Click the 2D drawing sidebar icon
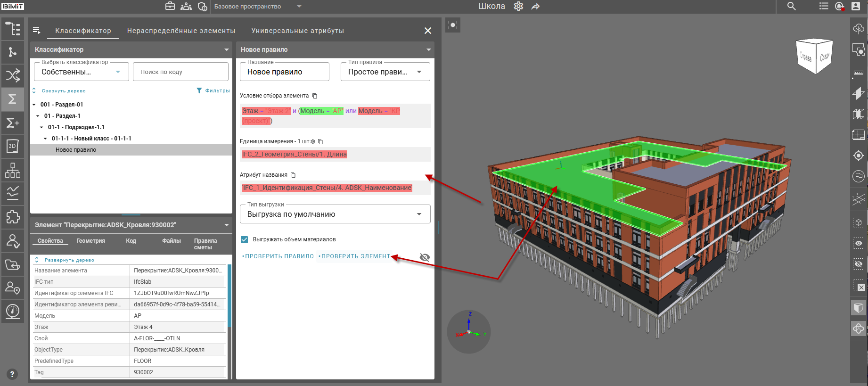The width and height of the screenshot is (868, 386). tap(13, 146)
